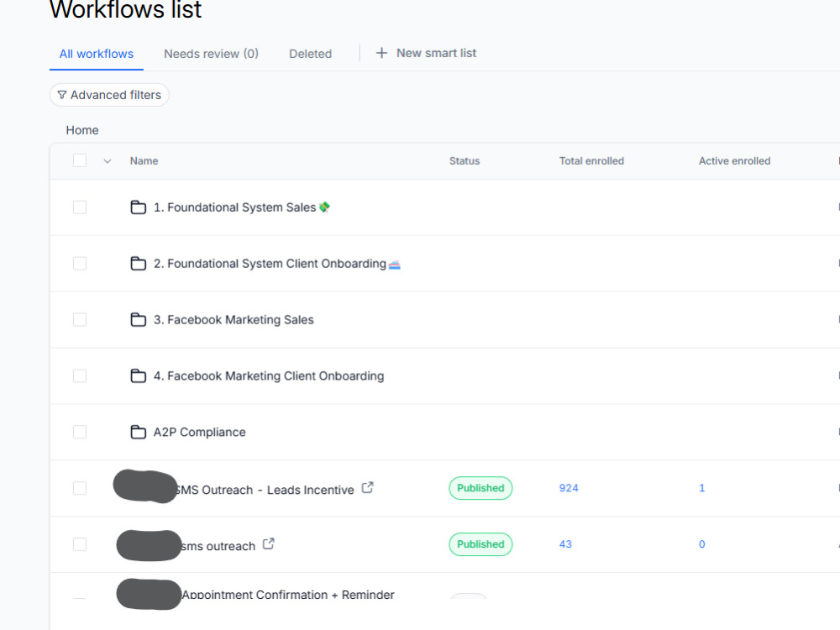Click Active enrolled column header
The width and height of the screenshot is (840, 630).
[734, 160]
